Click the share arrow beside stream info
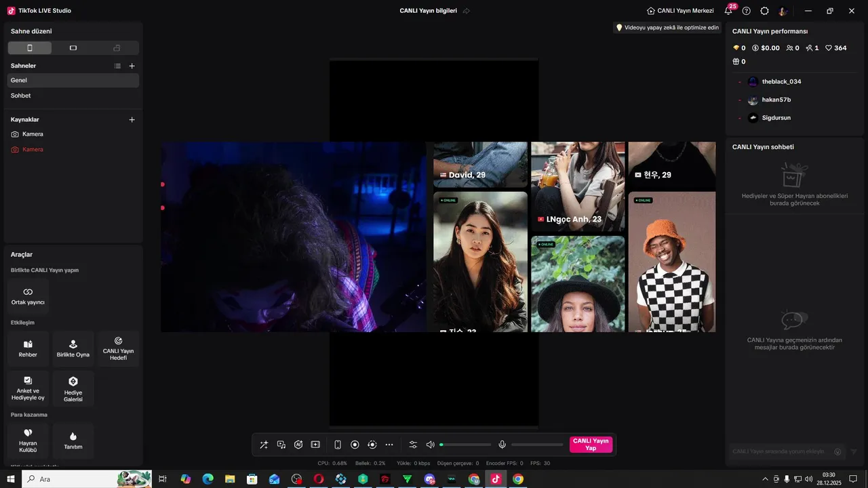 [x=467, y=11]
